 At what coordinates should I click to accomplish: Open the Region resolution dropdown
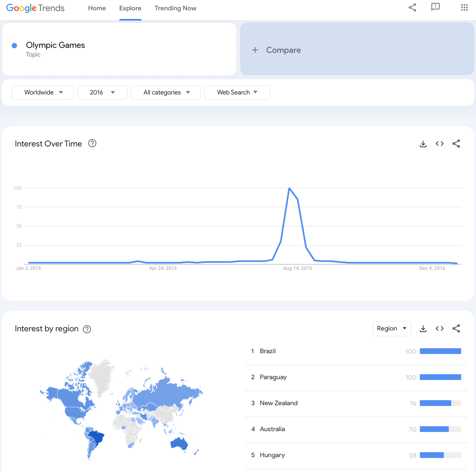coord(392,328)
